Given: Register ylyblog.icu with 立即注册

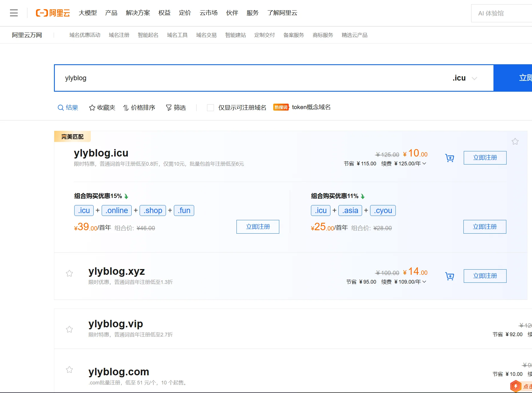Looking at the screenshot, I should [485, 158].
